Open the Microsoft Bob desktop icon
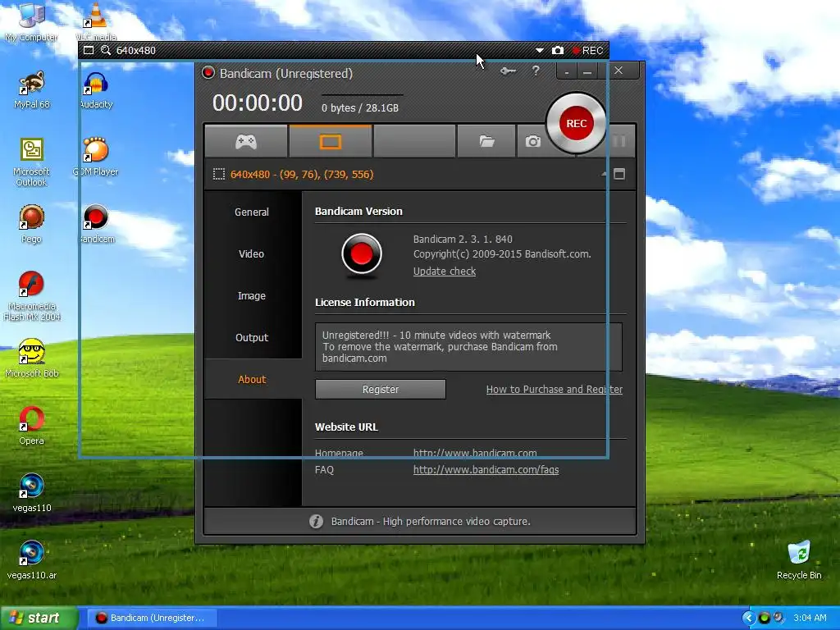The width and height of the screenshot is (840, 630). click(32, 358)
